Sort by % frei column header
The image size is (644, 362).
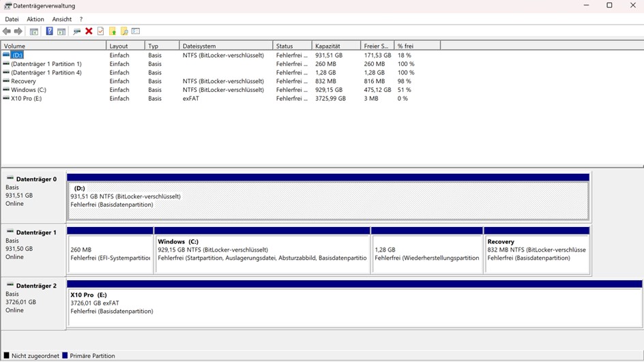point(418,46)
